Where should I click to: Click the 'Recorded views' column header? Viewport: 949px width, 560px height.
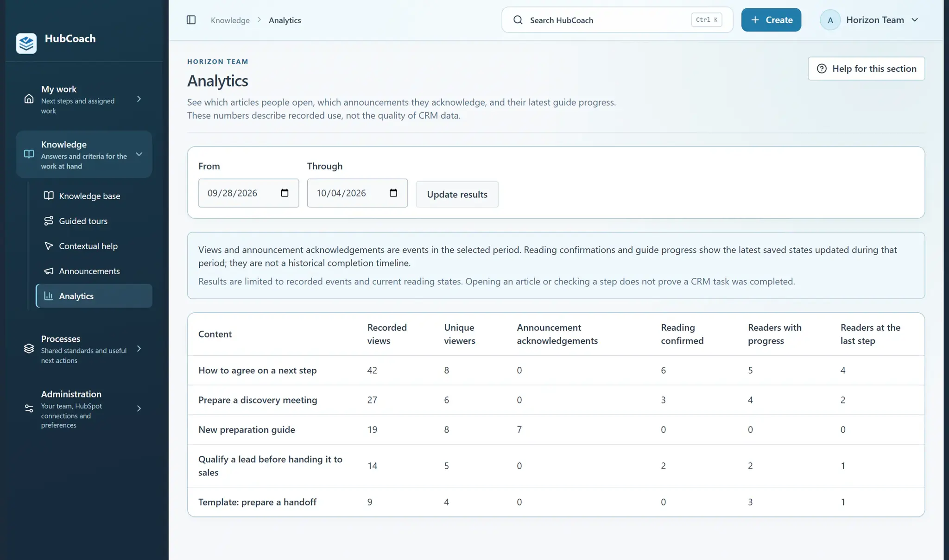click(x=387, y=334)
